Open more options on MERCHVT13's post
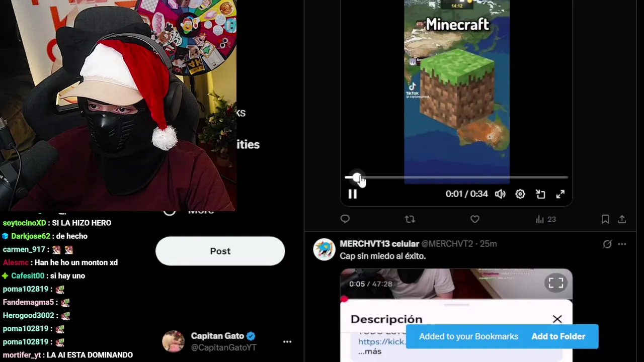Viewport: 644px width, 362px height. [622, 244]
